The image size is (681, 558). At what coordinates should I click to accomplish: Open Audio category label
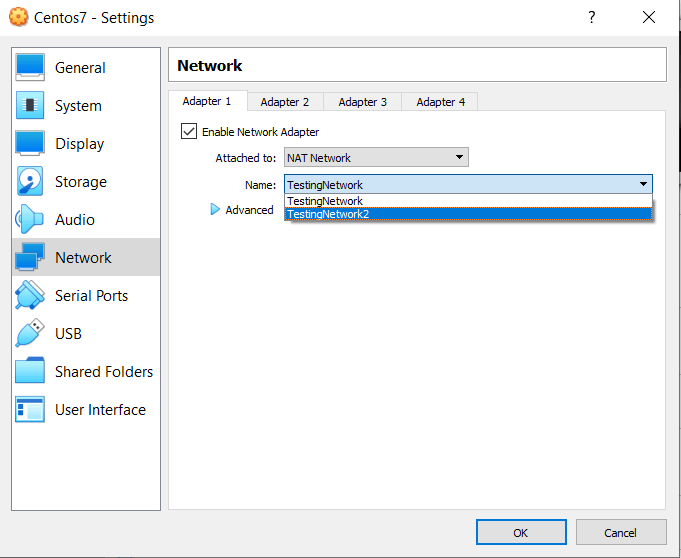(75, 220)
